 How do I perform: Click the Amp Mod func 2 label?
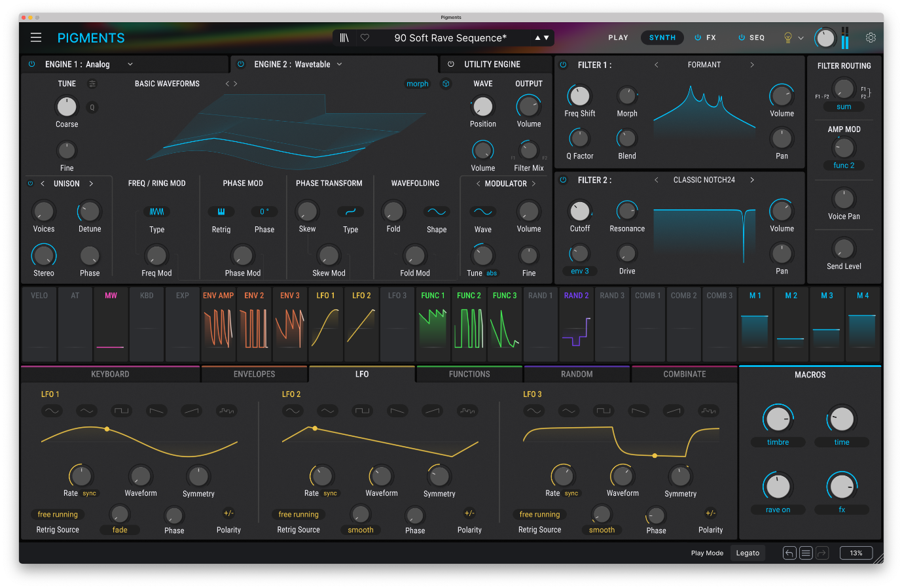tap(844, 165)
